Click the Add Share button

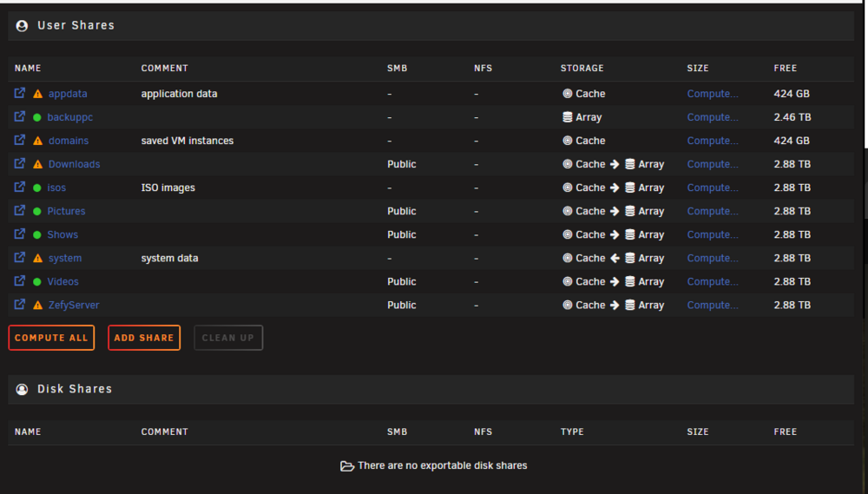tap(144, 338)
